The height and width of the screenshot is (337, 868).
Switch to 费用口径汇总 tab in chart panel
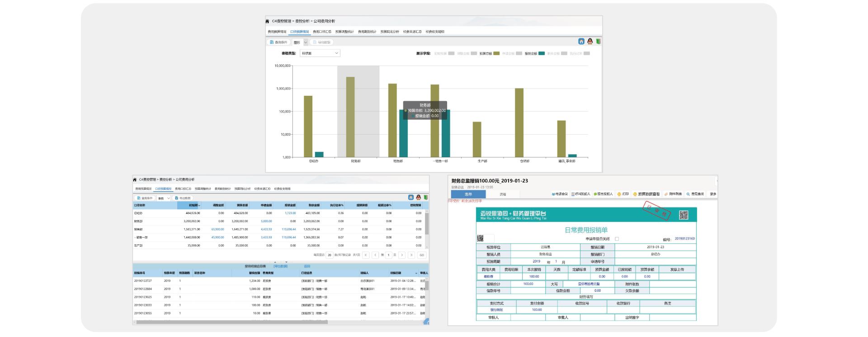(322, 32)
